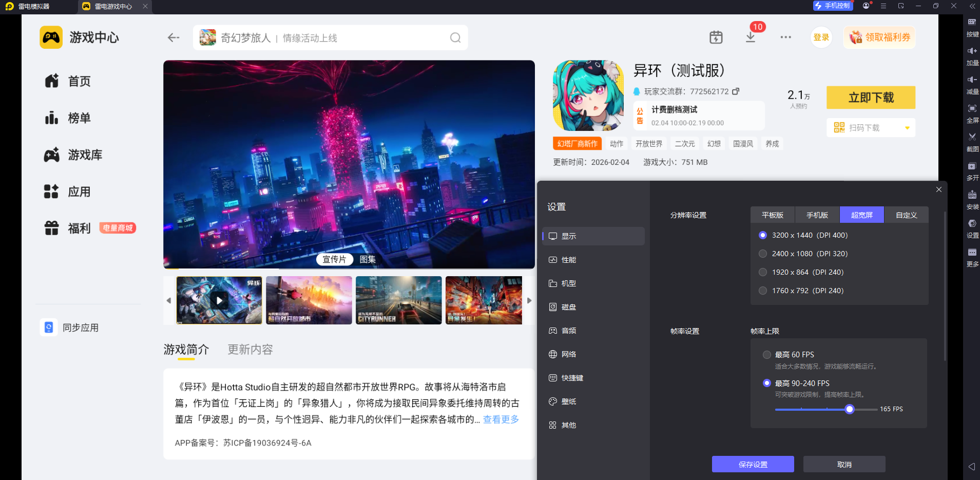The width and height of the screenshot is (980, 480).
Task: Open the 磁盘 settings category
Action: click(593, 307)
